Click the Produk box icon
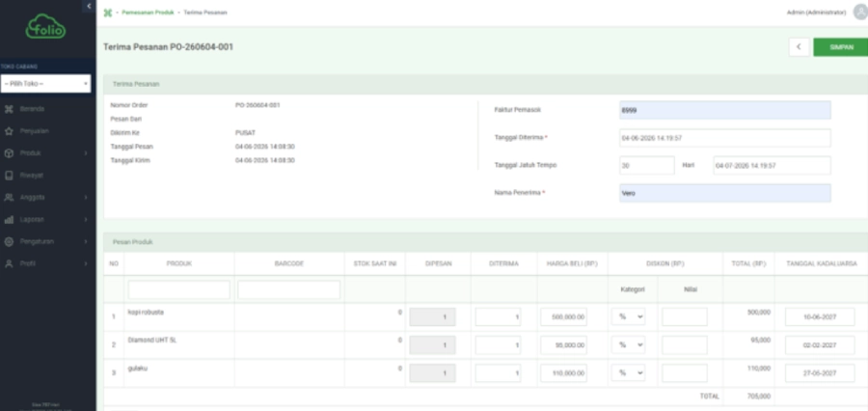The image size is (868, 411). pos(9,152)
